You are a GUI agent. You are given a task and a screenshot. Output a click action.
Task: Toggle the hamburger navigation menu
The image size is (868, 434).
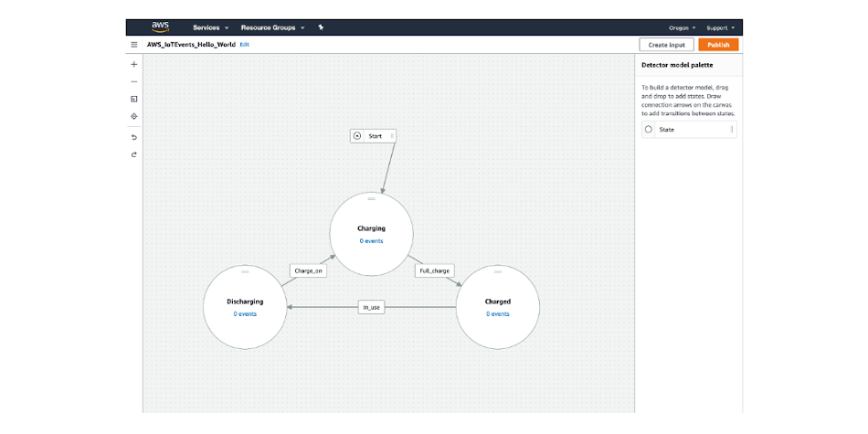(134, 44)
